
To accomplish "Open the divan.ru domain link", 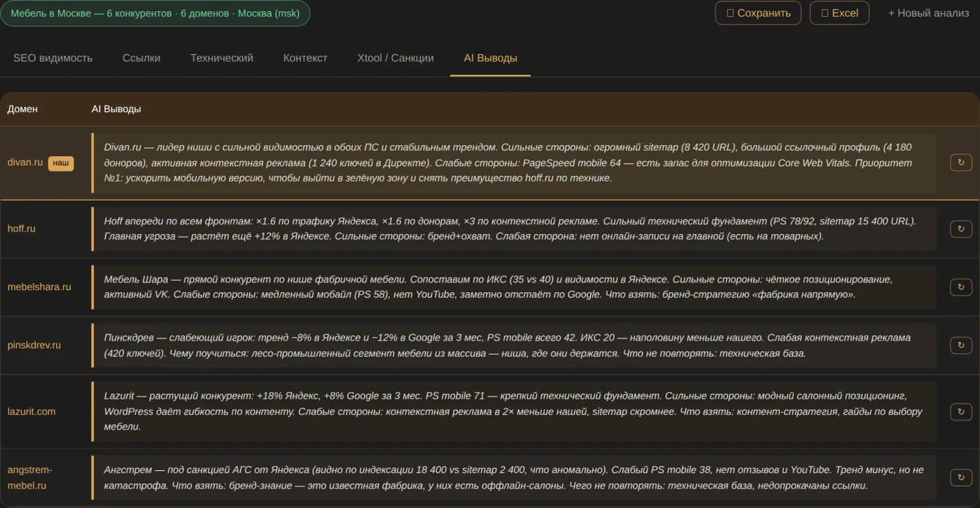I will point(25,163).
